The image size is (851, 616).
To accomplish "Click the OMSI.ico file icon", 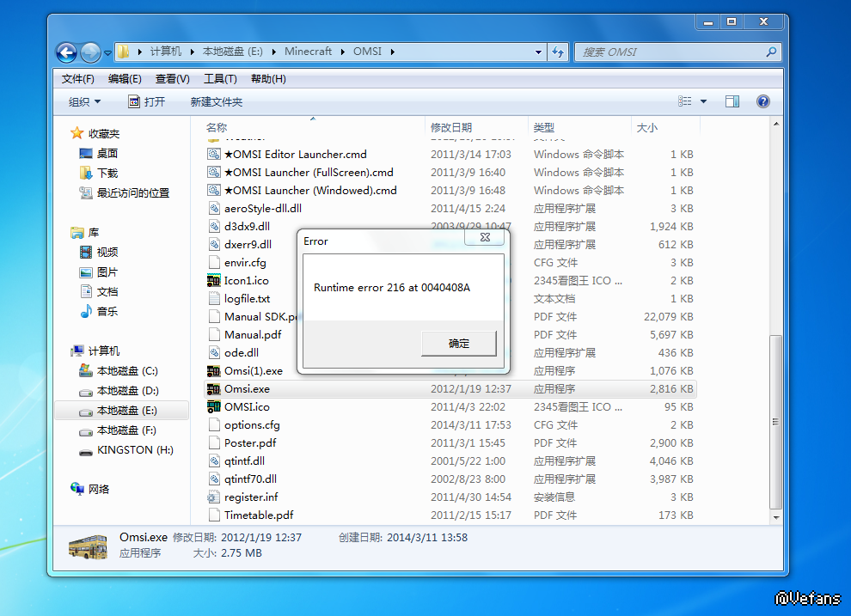I will click(x=214, y=406).
